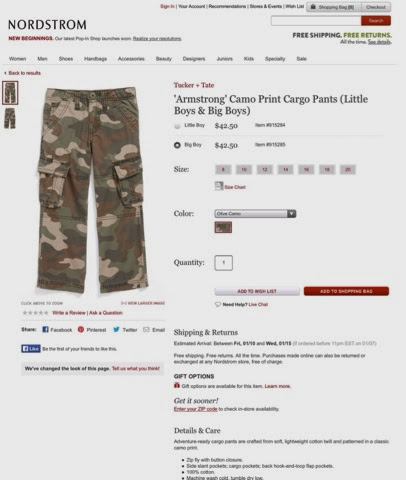Open the Shoes navigation menu

tap(66, 59)
